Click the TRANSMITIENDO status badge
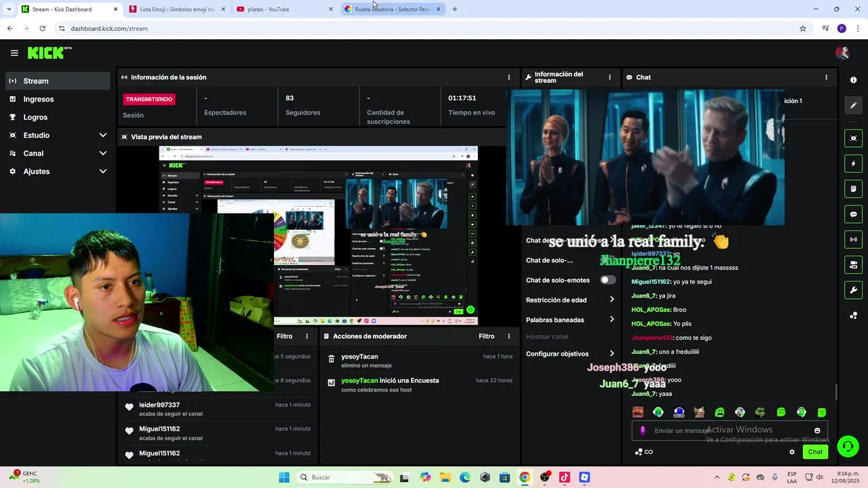Screen dimensions: 868x488 point(149,99)
